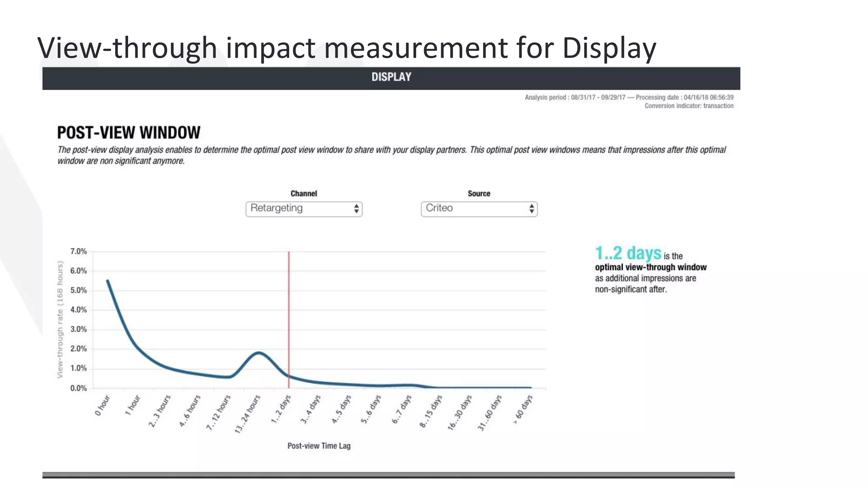Click the 6.0% y-axis value
The width and height of the screenshot is (868, 488).
[x=78, y=271]
